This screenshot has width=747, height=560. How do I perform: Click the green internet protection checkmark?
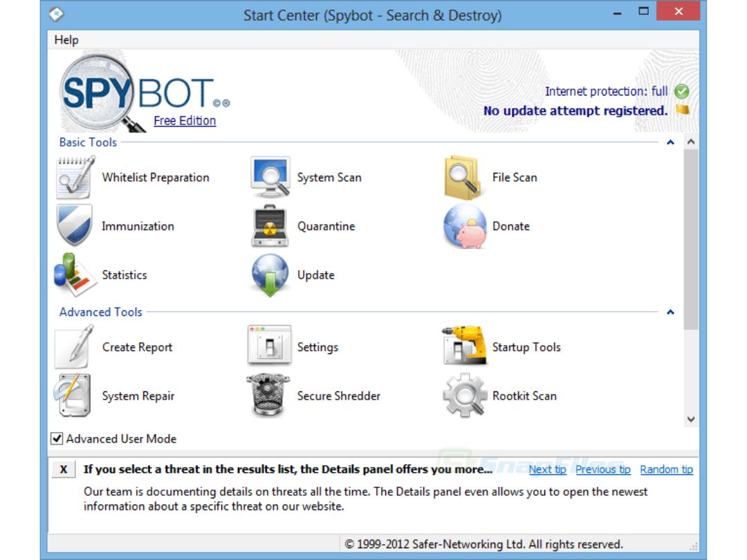pos(682,91)
